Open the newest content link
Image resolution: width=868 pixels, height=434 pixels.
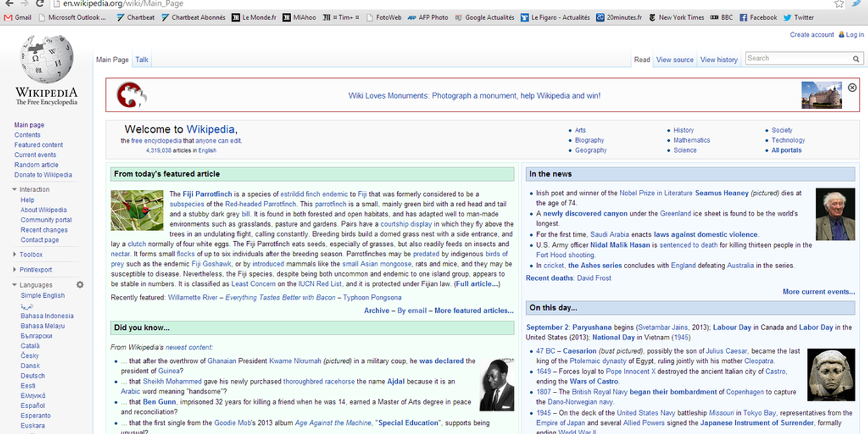pyautogui.click(x=189, y=347)
